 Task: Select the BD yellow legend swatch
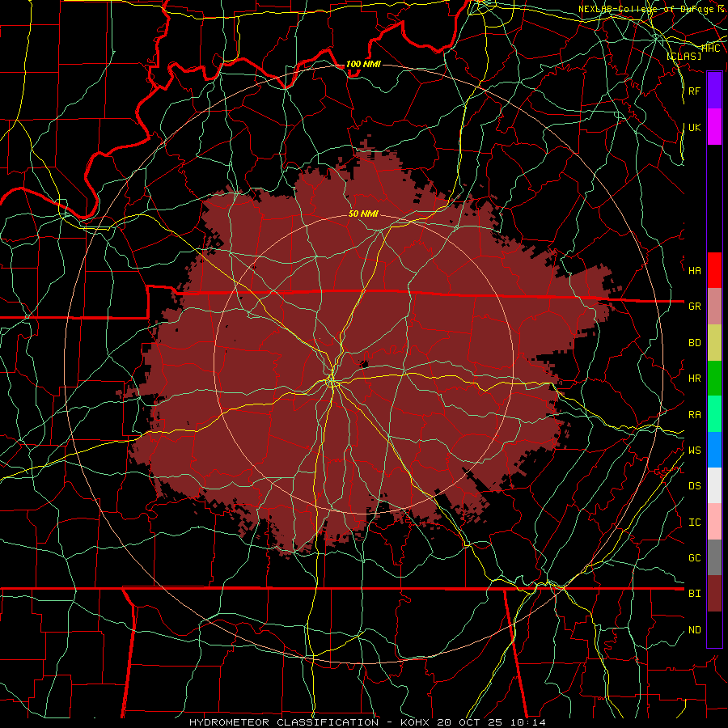click(x=714, y=342)
